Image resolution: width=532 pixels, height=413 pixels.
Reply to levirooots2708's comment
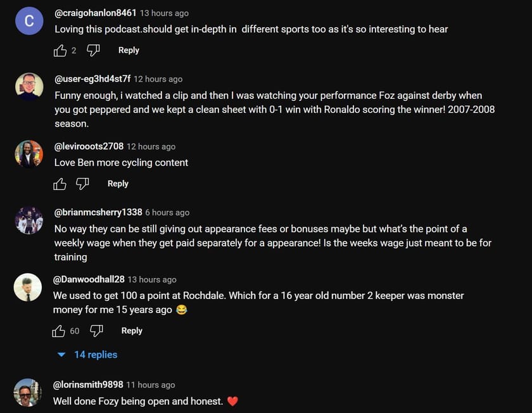pyautogui.click(x=118, y=183)
